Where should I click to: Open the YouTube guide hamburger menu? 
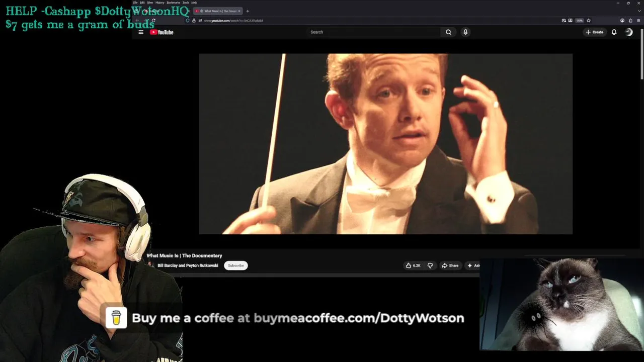141,32
